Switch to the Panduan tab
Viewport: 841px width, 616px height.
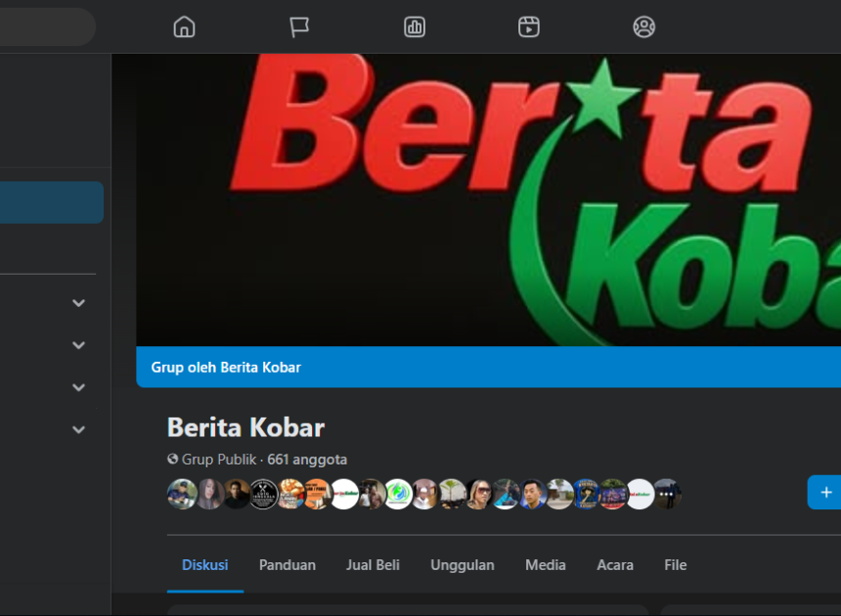pyautogui.click(x=287, y=565)
